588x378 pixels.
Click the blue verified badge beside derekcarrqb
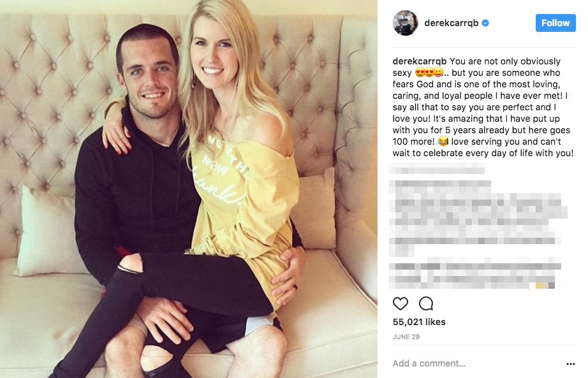click(x=485, y=23)
